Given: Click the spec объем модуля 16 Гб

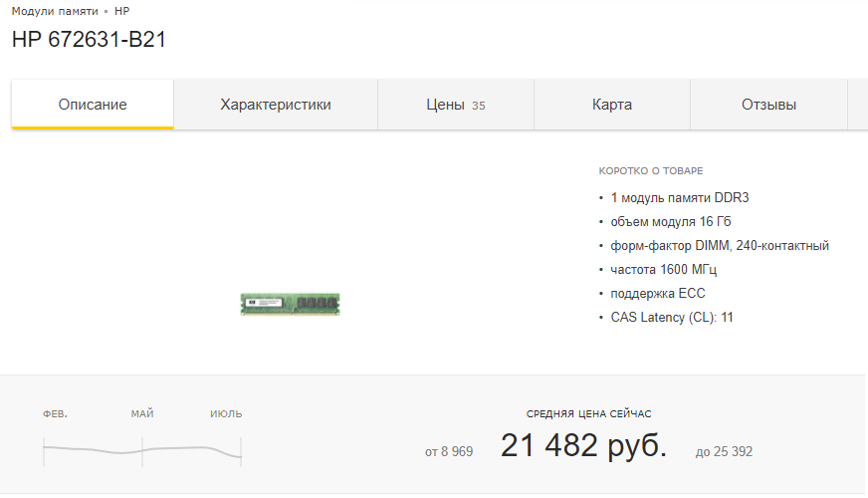Looking at the screenshot, I should pyautogui.click(x=670, y=221).
